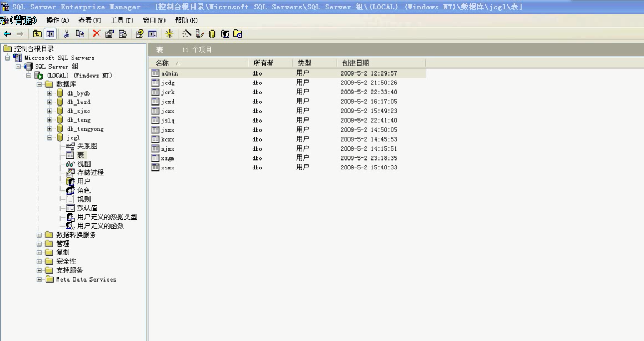644x341 pixels.
Task: Select the jsxx table icon
Action: pos(155,129)
